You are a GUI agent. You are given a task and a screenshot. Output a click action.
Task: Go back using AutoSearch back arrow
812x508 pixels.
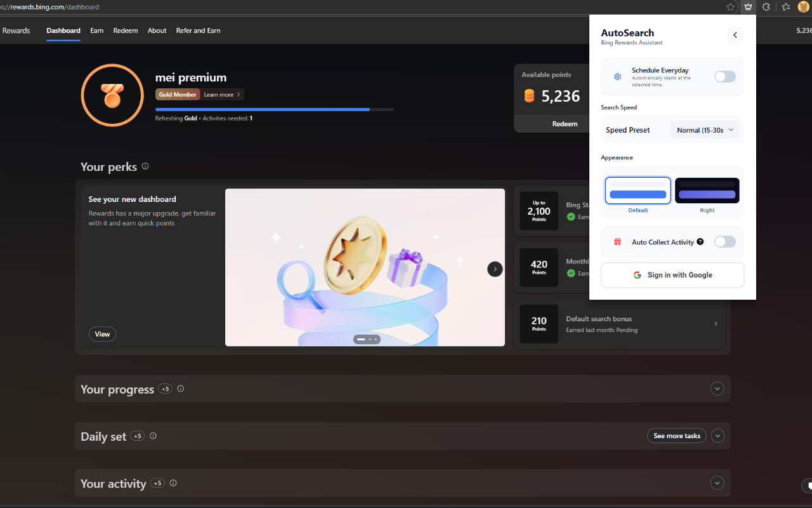735,35
